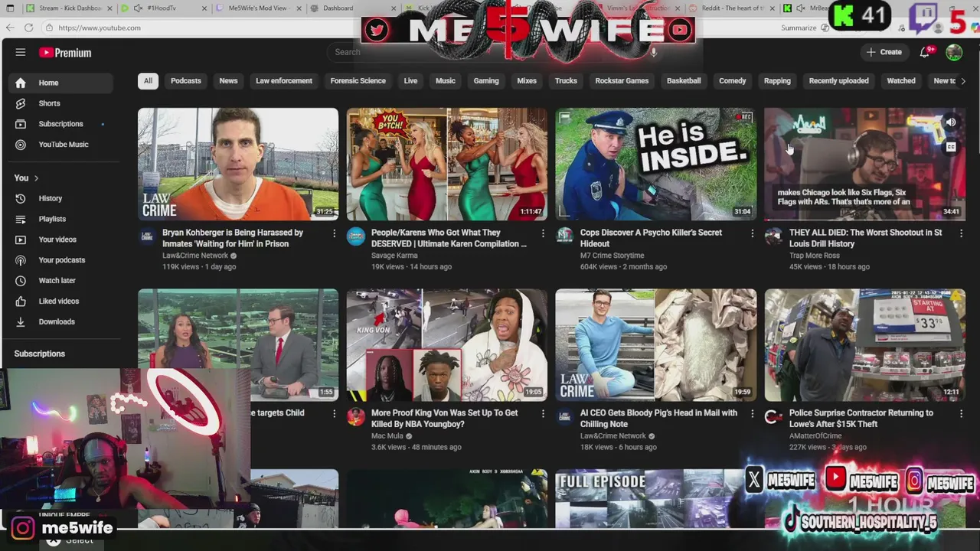Viewport: 980px width, 551px height.
Task: Open Your podcasts in the sidebar
Action: [61, 260]
